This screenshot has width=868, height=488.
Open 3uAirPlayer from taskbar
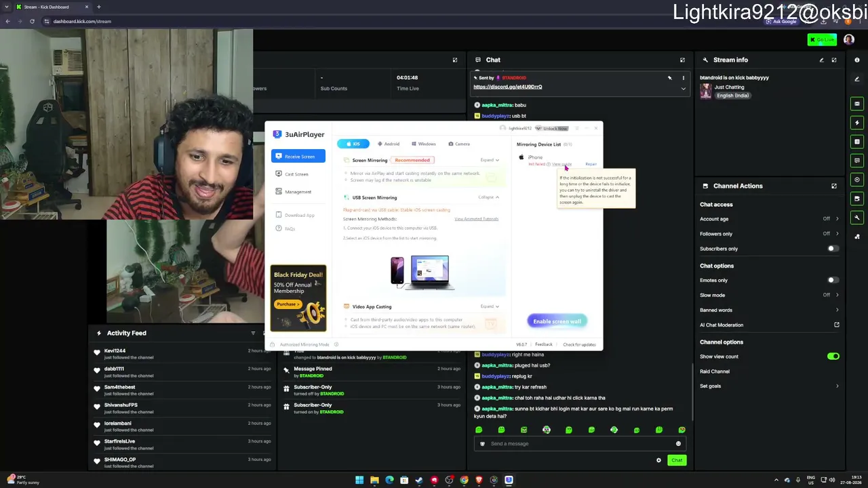[509, 481]
